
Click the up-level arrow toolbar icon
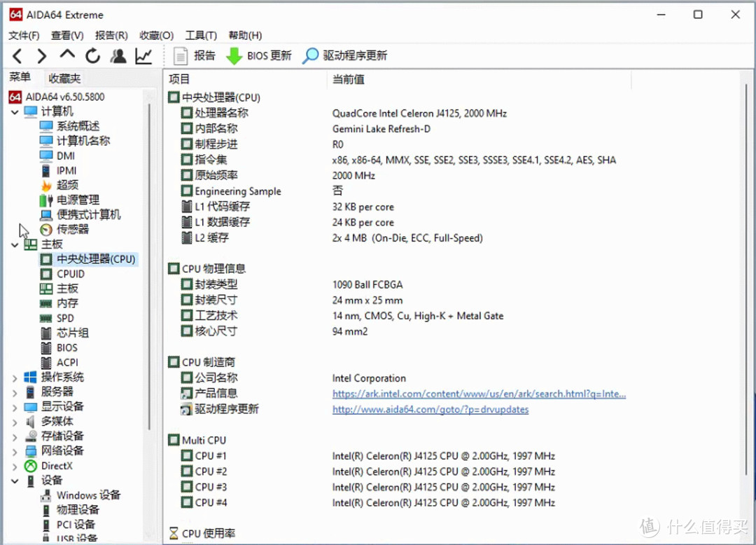point(67,54)
